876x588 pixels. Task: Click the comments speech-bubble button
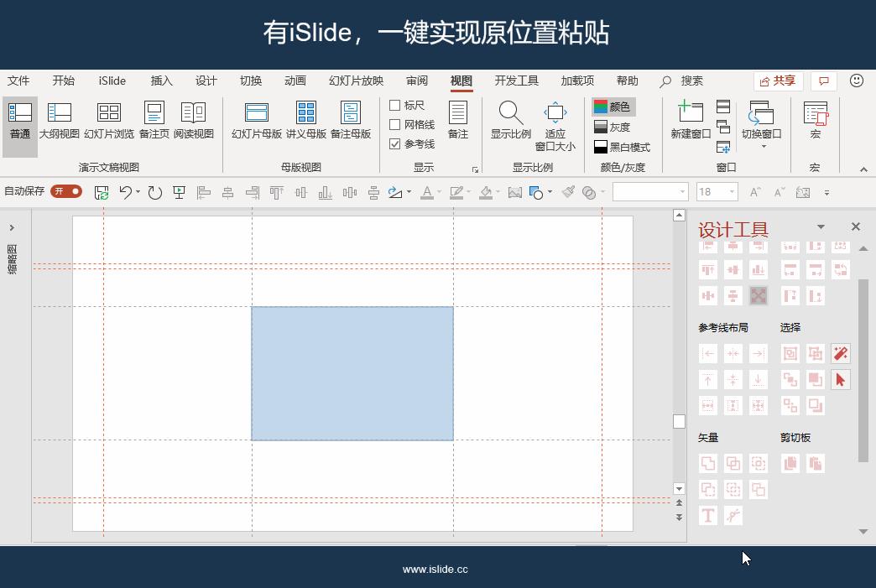tap(823, 81)
